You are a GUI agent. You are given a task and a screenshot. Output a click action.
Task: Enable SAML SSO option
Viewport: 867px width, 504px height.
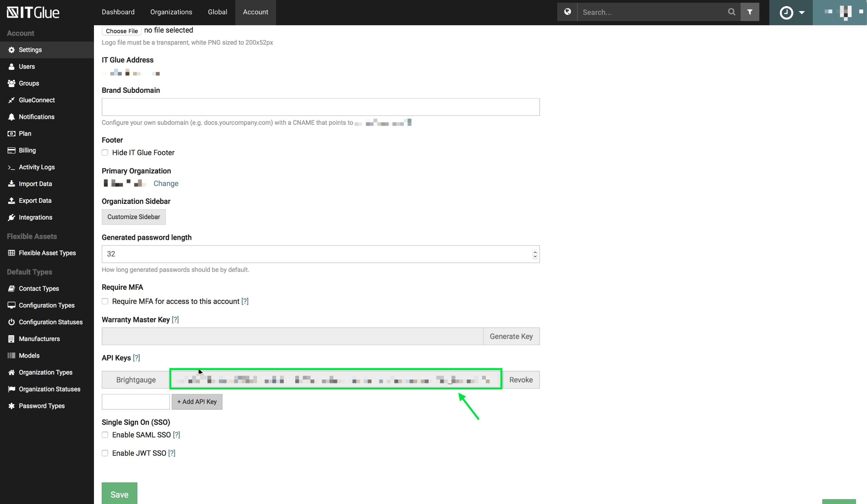point(105,435)
